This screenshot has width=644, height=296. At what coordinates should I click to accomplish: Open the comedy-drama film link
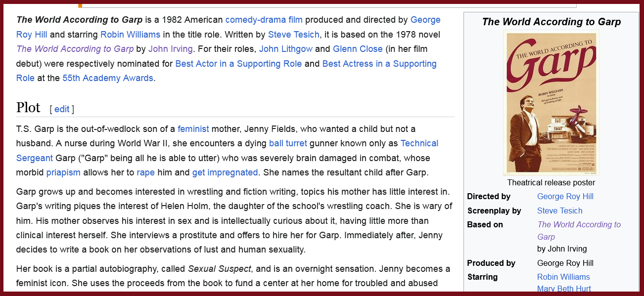pyautogui.click(x=264, y=20)
